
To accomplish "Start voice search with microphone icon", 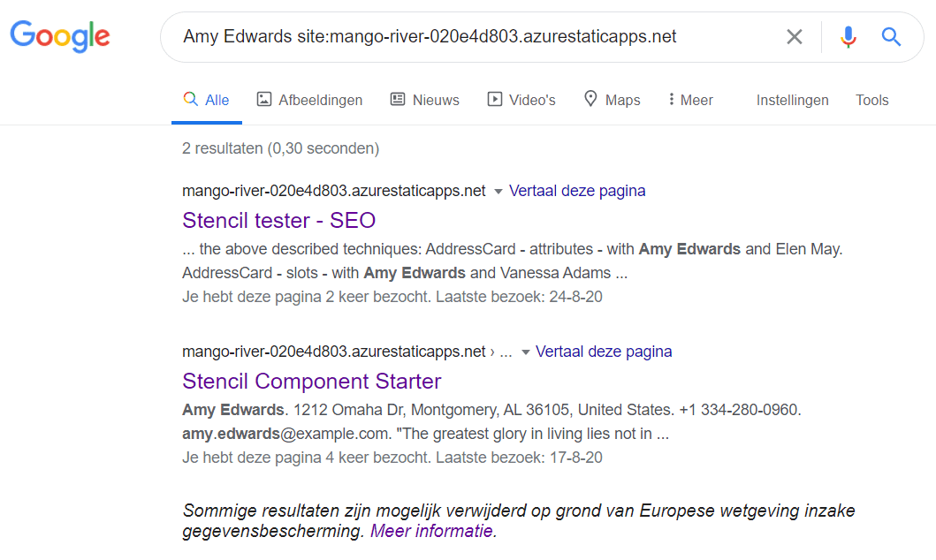I will (x=848, y=37).
